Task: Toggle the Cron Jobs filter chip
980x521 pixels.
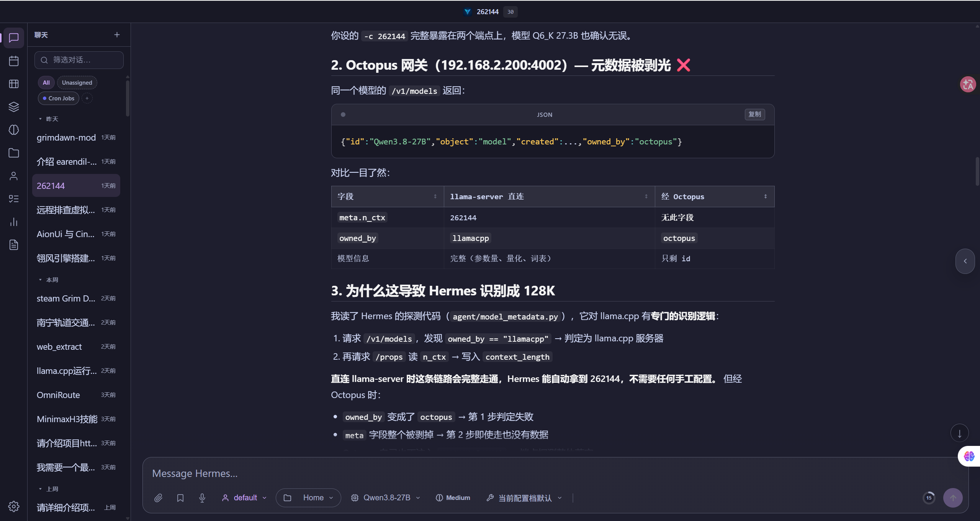Action: 58,98
